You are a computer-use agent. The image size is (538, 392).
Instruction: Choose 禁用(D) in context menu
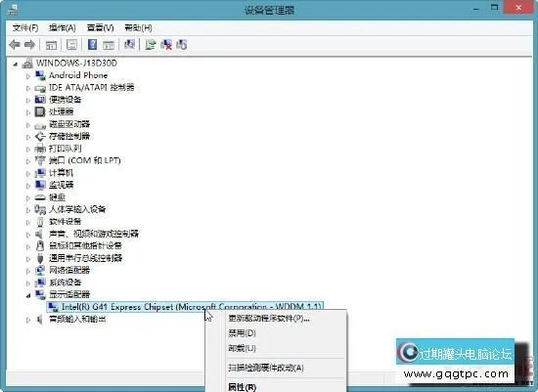click(x=242, y=333)
